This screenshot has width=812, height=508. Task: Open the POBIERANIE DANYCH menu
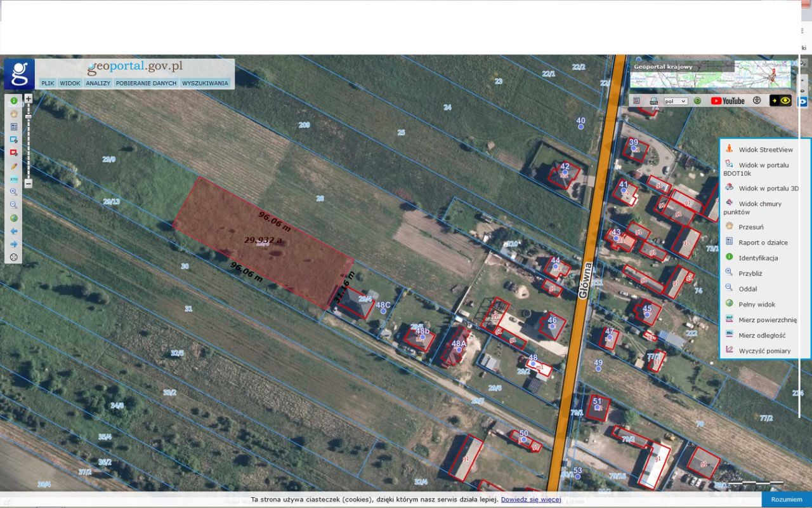[146, 83]
